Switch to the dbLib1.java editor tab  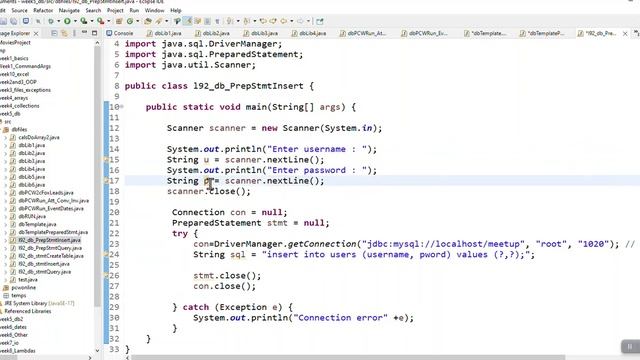(164, 33)
